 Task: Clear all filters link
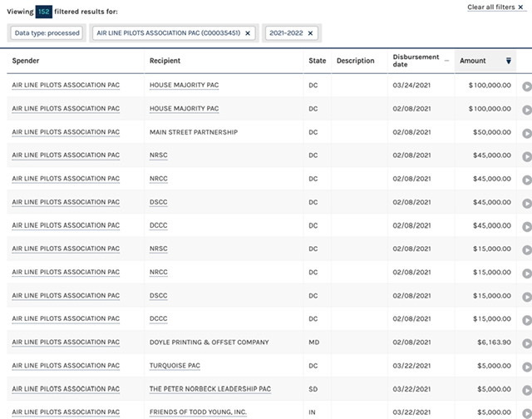click(495, 7)
